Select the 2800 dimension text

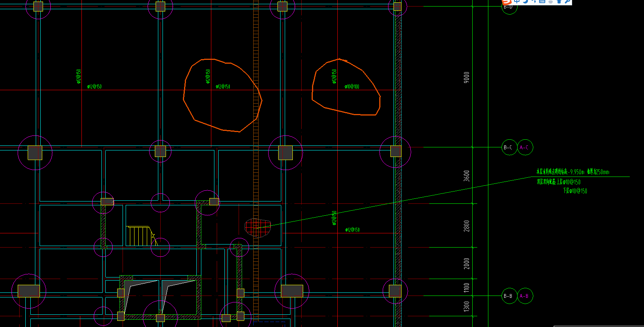466,226
